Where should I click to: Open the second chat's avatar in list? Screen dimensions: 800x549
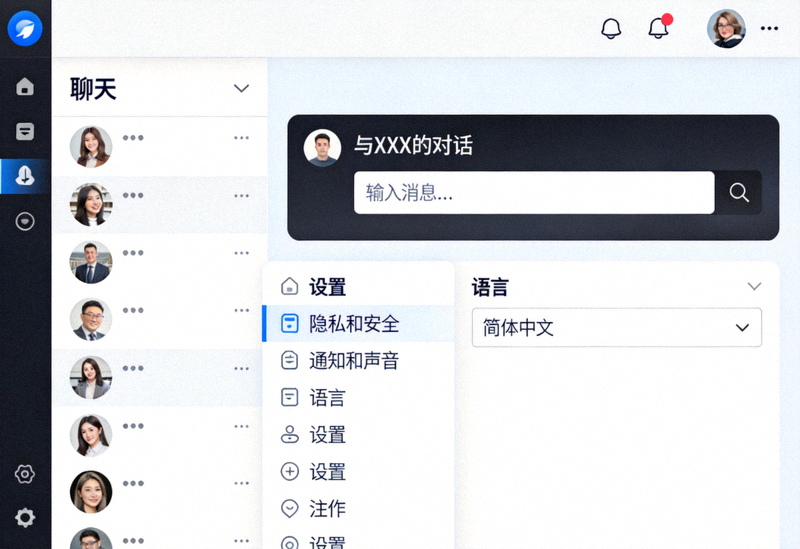91,205
